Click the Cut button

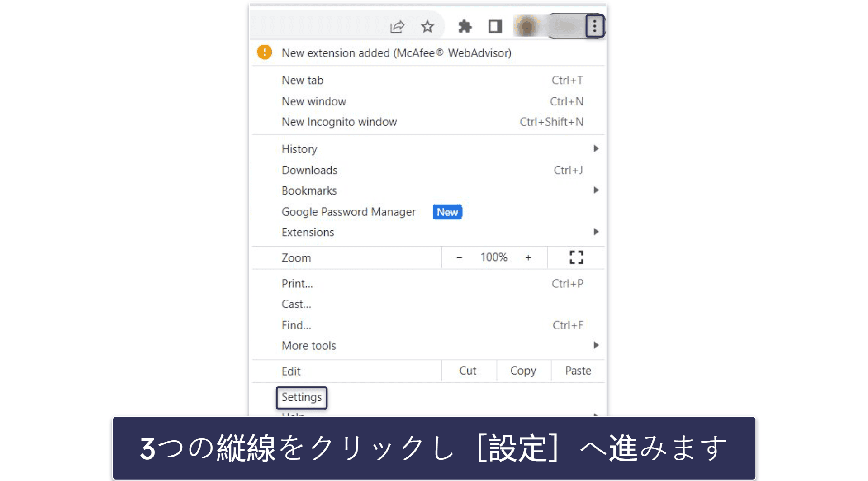point(468,371)
